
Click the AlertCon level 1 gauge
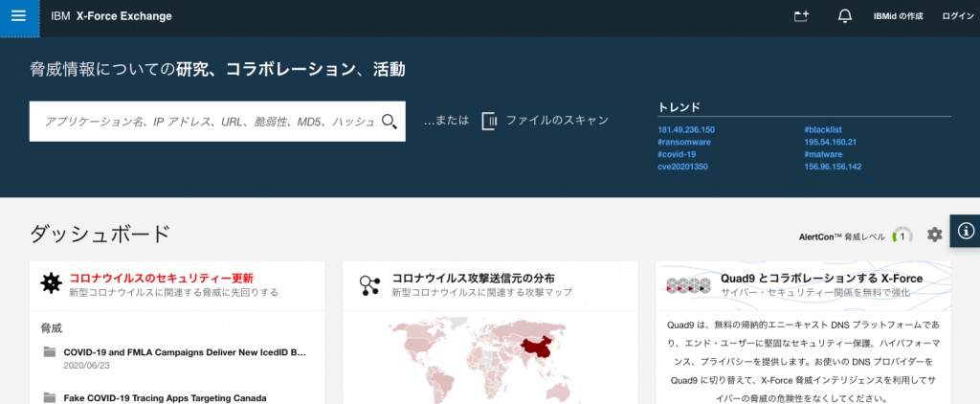tap(902, 236)
